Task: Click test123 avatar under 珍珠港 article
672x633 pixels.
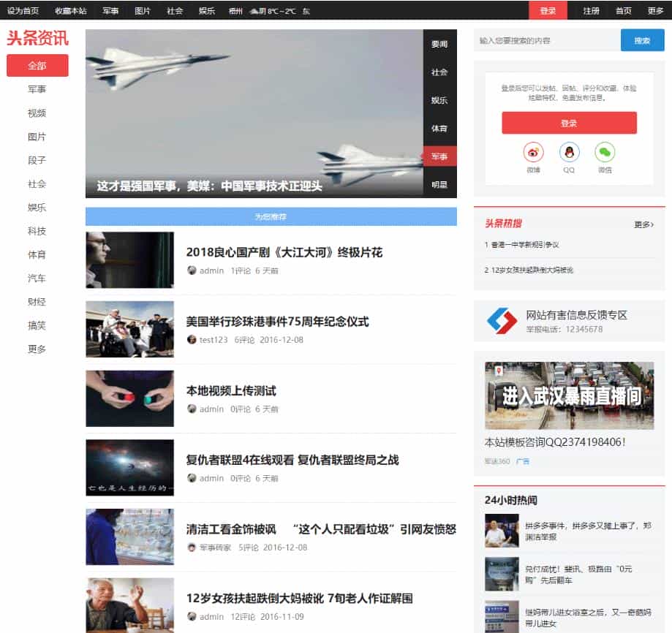Action: (x=192, y=340)
